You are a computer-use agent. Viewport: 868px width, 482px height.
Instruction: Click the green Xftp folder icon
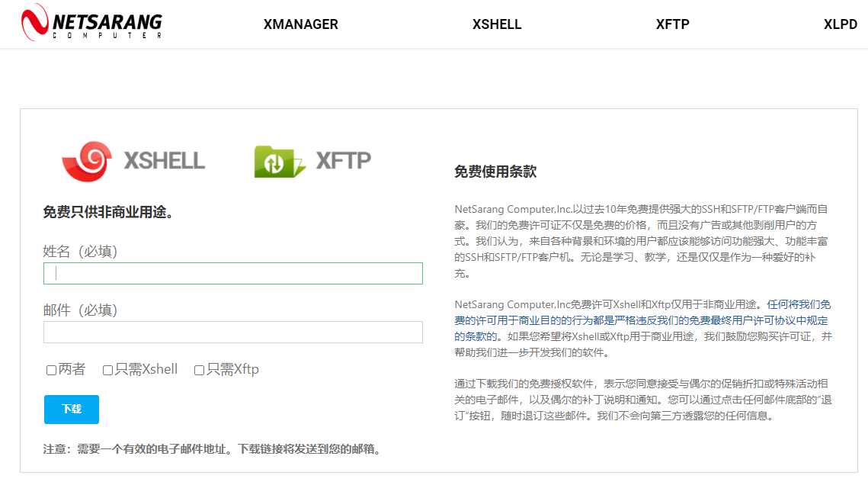[279, 161]
